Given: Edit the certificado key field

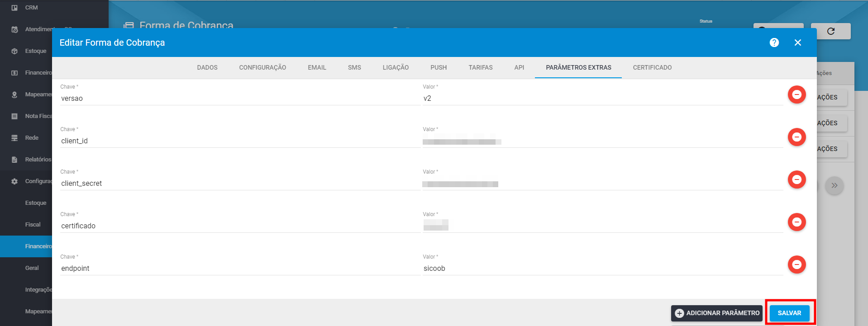Looking at the screenshot, I should pyautogui.click(x=240, y=226).
